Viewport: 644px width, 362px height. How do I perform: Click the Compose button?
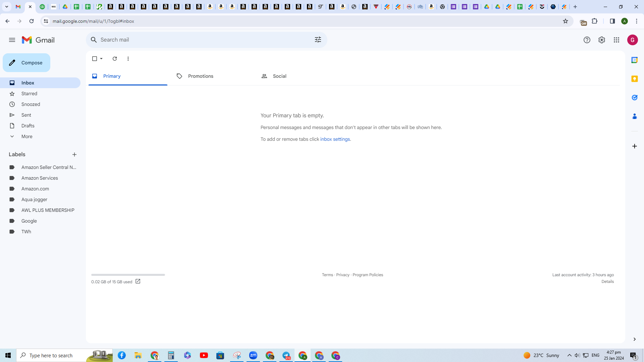point(26,63)
